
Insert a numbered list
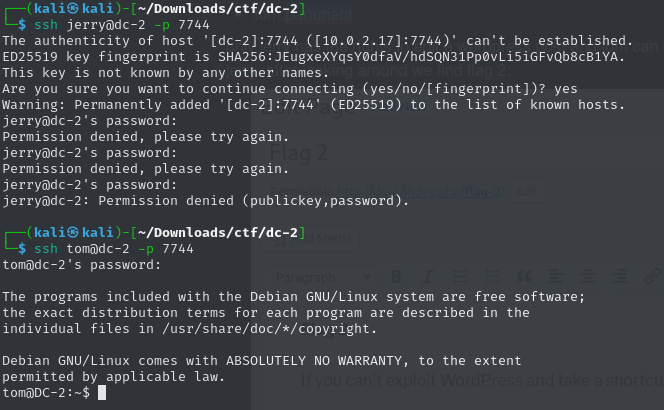click(x=492, y=277)
